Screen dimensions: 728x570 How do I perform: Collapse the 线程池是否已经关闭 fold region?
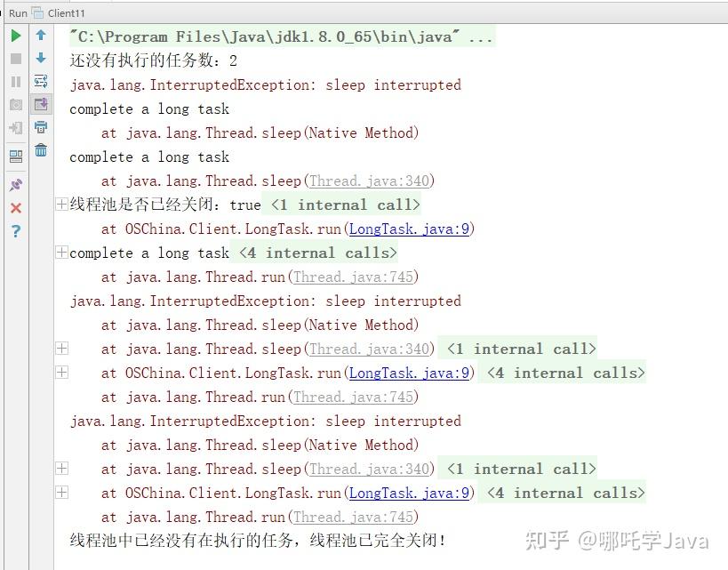60,204
